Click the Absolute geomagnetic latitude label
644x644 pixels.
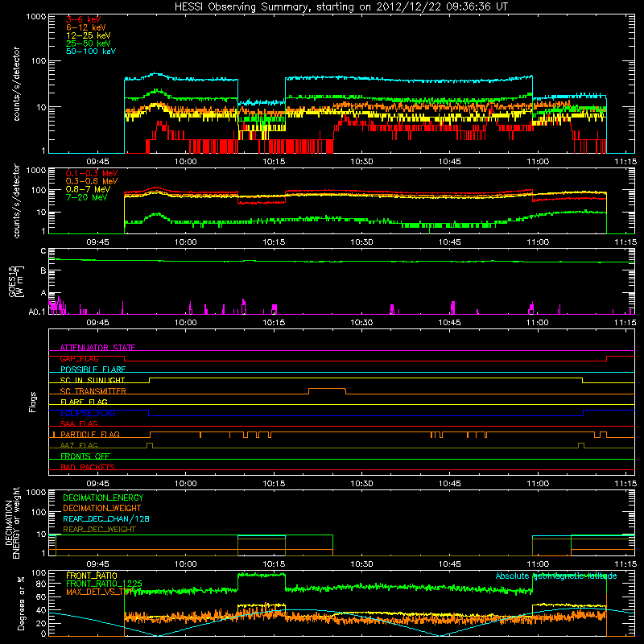point(556,576)
